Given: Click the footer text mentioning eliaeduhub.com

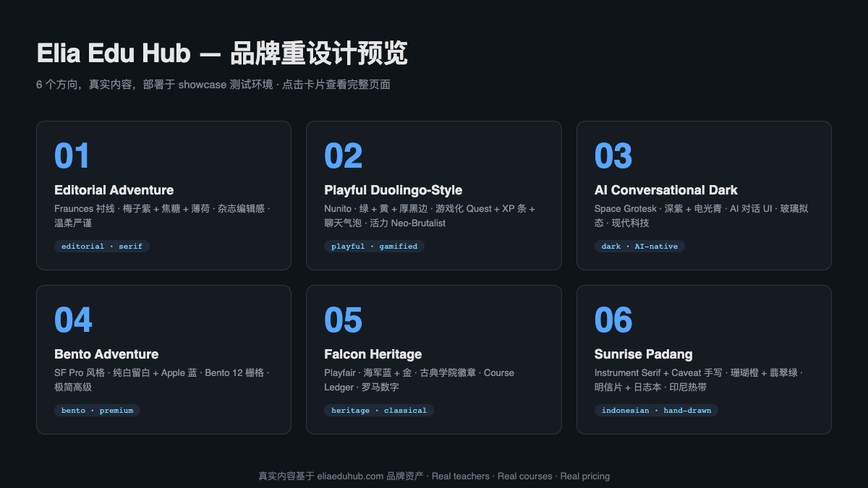Looking at the screenshot, I should (x=434, y=476).
